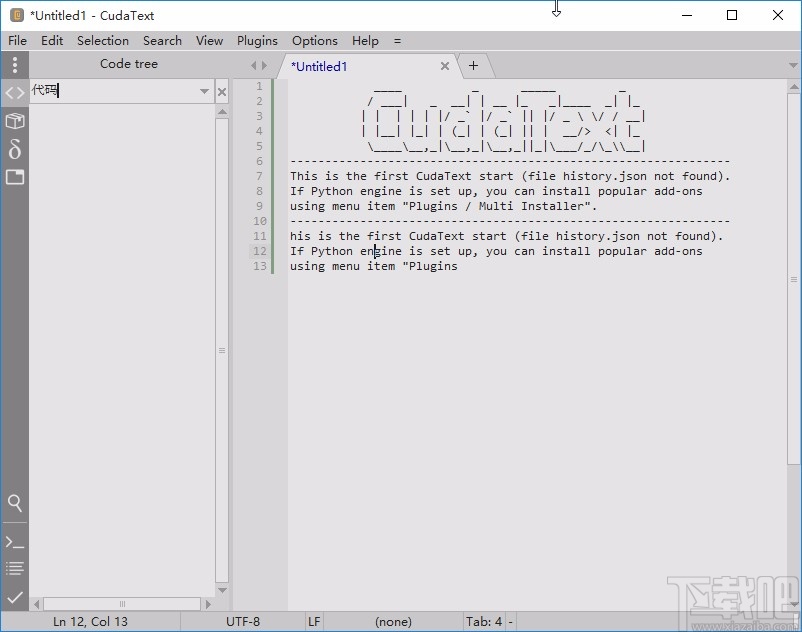Click line number 7 in gutter
The image size is (802, 632).
pos(259,176)
